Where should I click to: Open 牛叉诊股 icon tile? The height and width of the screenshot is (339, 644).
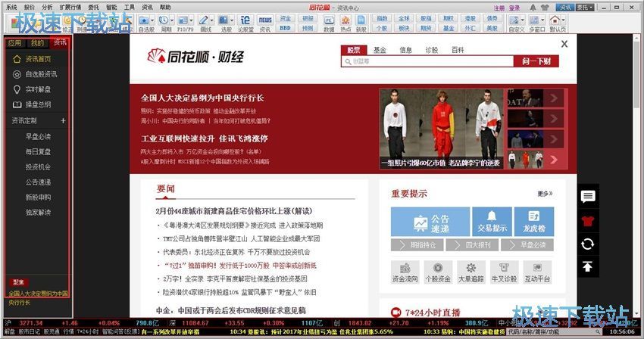(x=504, y=272)
